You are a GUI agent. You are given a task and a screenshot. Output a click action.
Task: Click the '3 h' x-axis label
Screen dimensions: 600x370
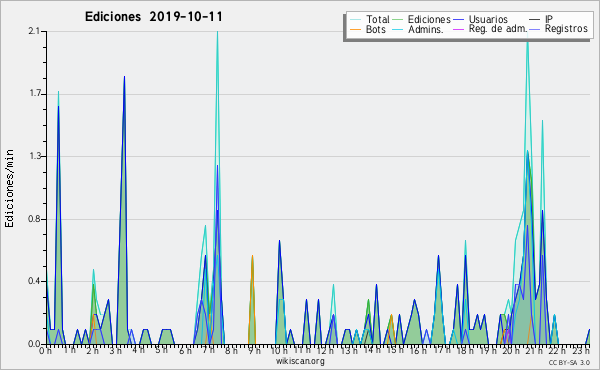116,350
